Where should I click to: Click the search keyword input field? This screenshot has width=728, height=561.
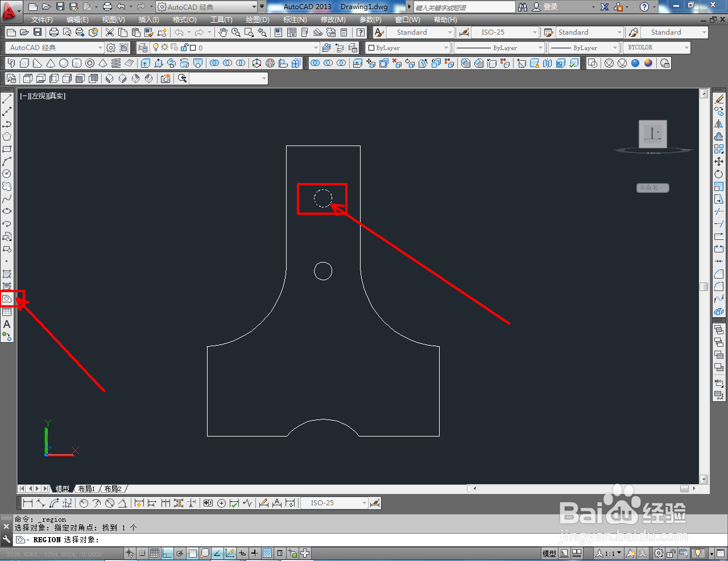[x=464, y=7]
